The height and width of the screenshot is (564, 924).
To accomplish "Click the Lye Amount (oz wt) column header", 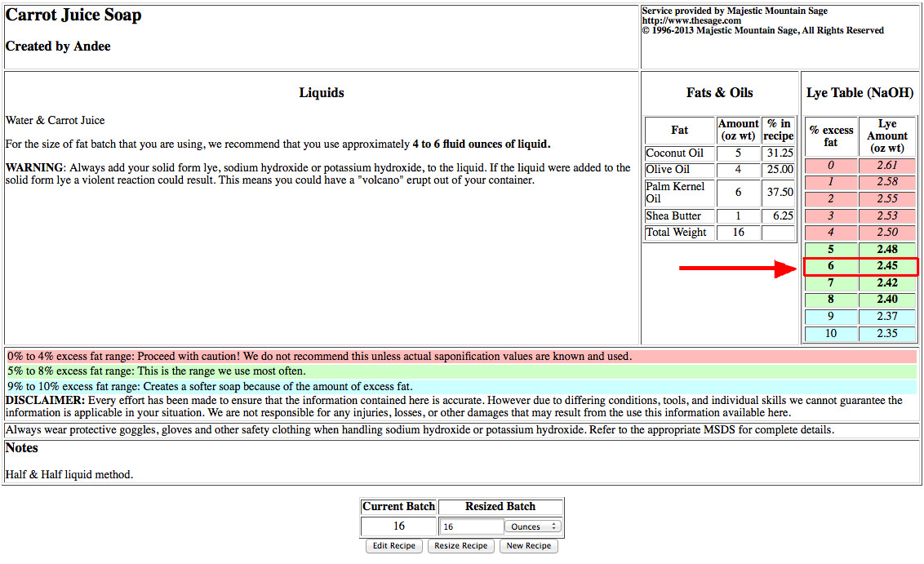I will (887, 136).
